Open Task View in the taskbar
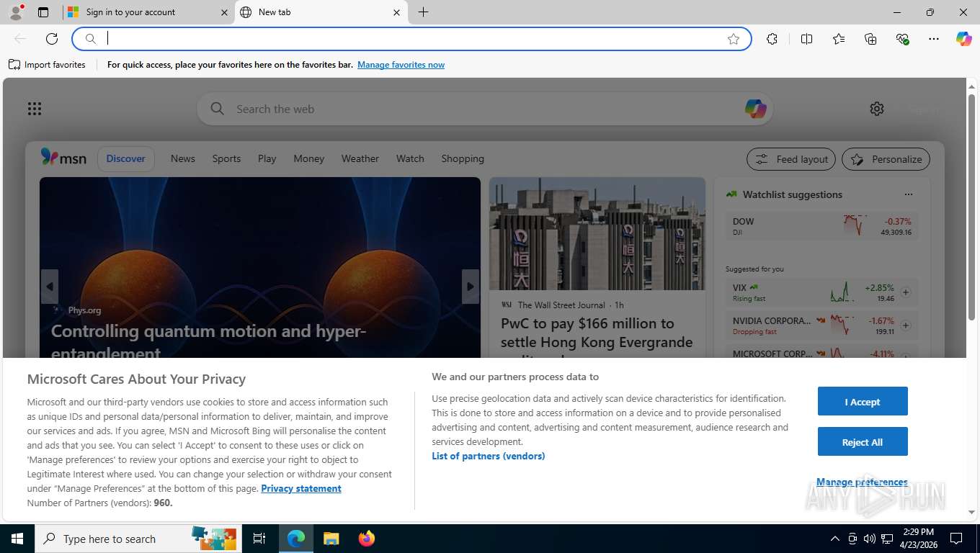This screenshot has height=553, width=980. (x=259, y=539)
